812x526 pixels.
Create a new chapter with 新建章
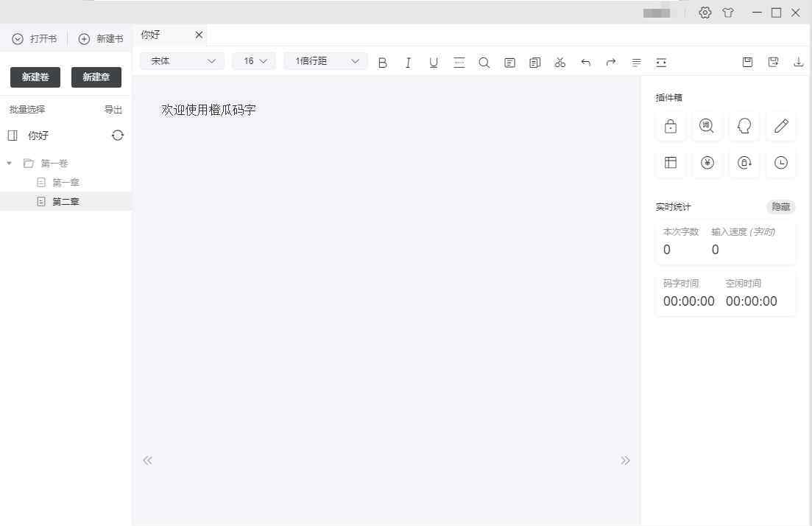click(96, 77)
